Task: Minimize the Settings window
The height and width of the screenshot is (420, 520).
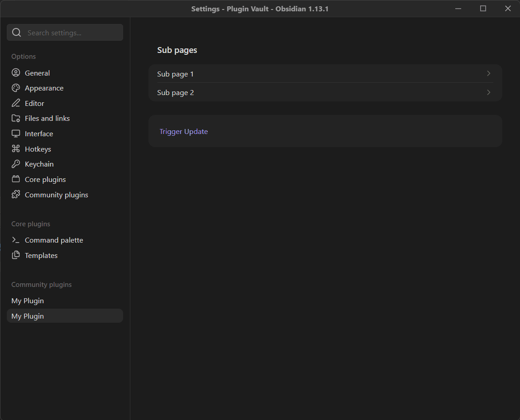Action: tap(458, 9)
